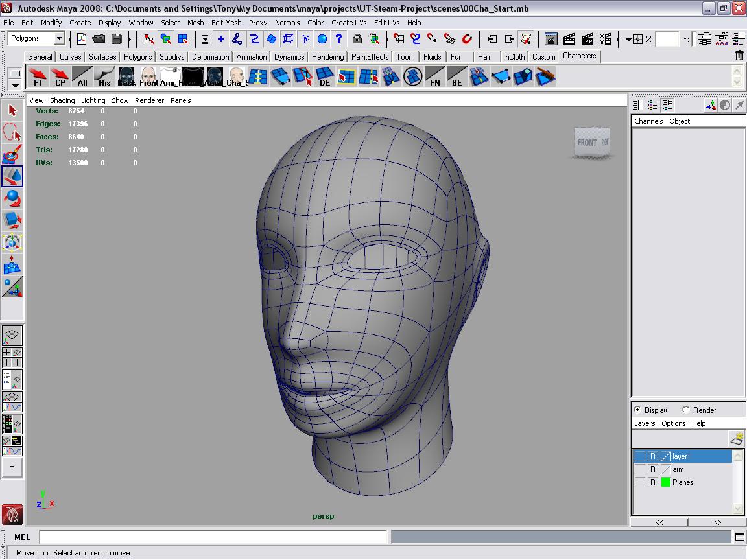The image size is (747, 560).
Task: Toggle visibility box of the Planes layer
Action: (640, 482)
